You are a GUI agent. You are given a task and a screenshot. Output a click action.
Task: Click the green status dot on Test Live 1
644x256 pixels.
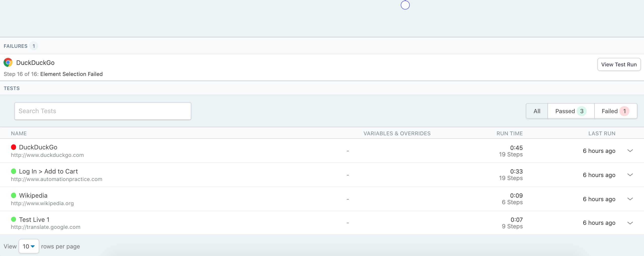click(x=14, y=219)
